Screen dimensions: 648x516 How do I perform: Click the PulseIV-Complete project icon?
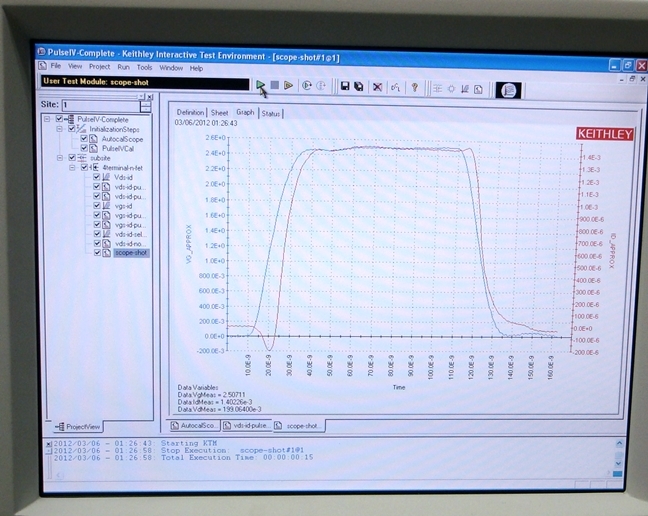tap(69, 119)
